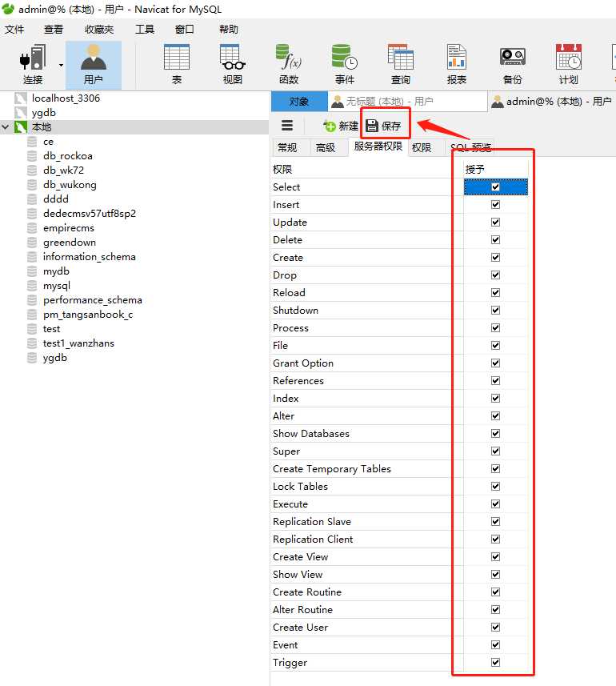The height and width of the screenshot is (686, 616).
Task: Click database icon next to greendown
Action: pos(32,243)
